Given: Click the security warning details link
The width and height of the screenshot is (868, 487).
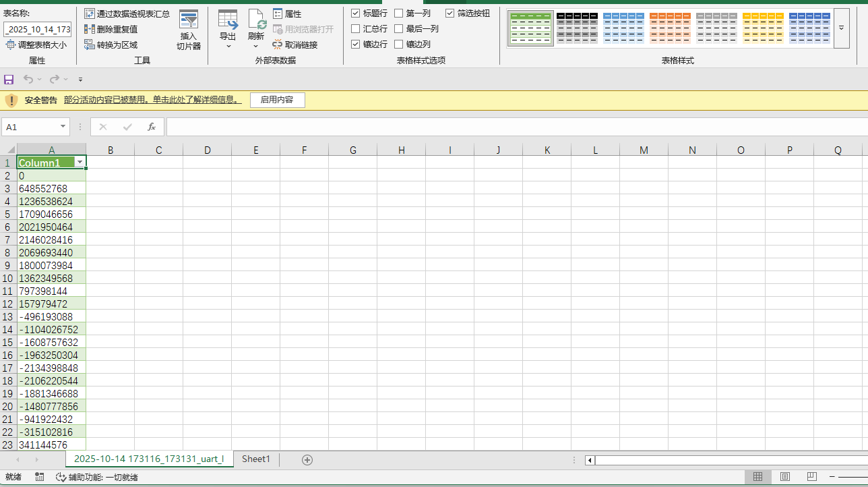Looking at the screenshot, I should click(x=152, y=100).
